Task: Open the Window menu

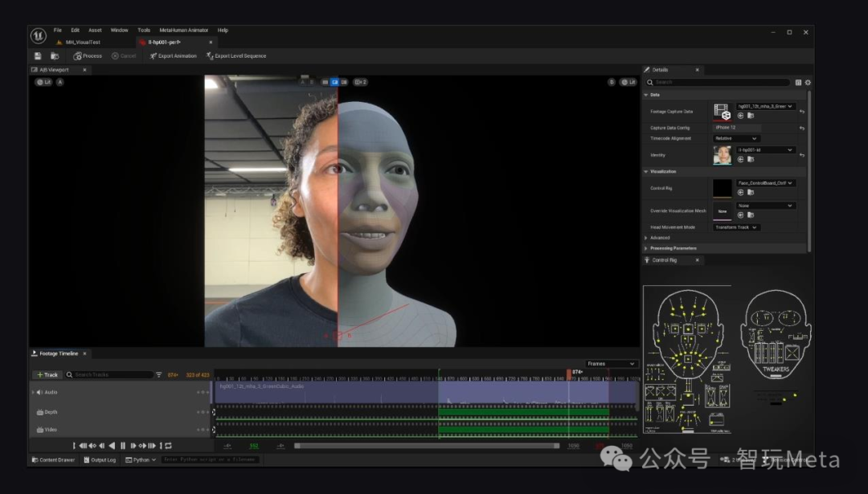Action: point(119,31)
